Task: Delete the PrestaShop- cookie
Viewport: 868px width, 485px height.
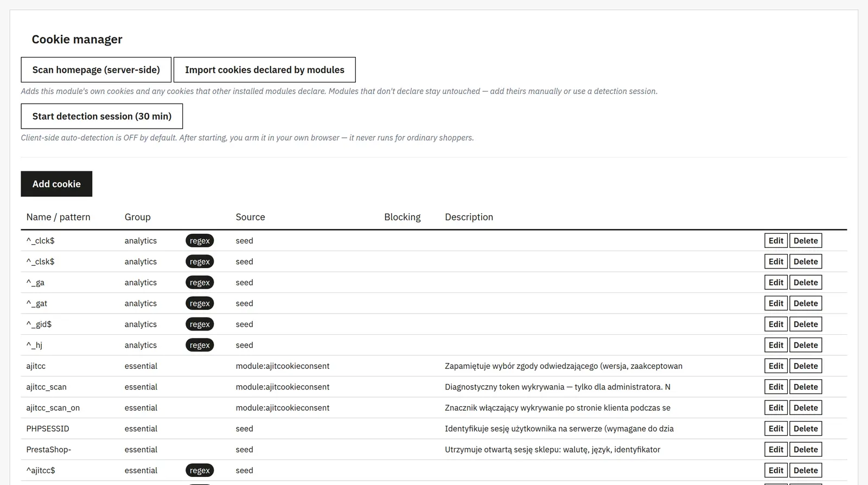Action: pyautogui.click(x=806, y=450)
